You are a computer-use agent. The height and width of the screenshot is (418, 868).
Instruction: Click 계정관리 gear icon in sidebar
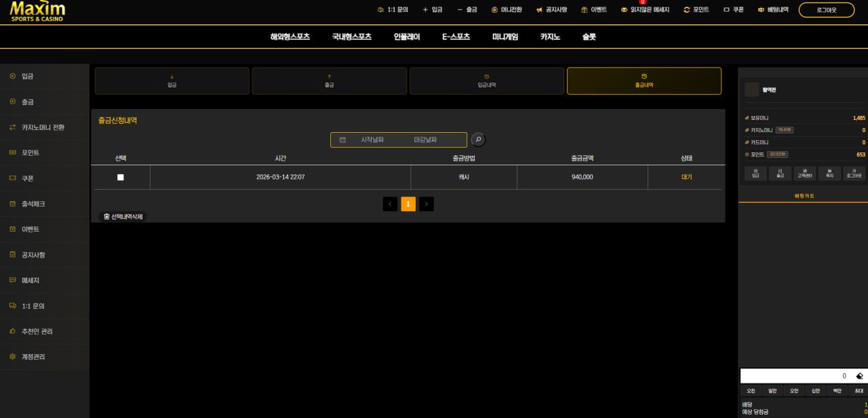pos(12,357)
